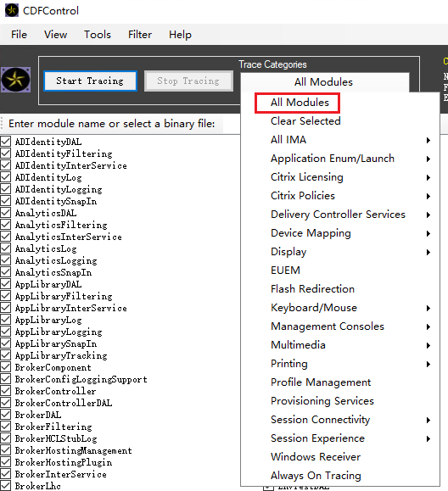Click the BrokerControllerDAL module name
448x491 pixels.
64,403
